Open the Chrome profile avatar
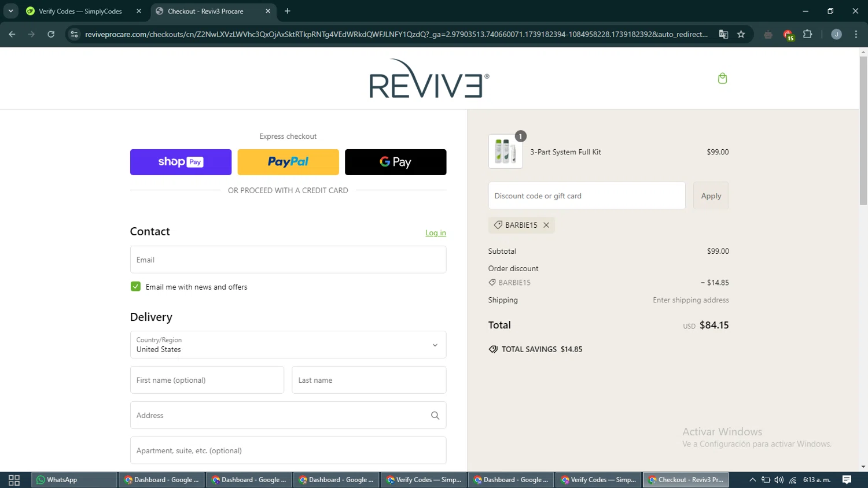Viewport: 868px width, 488px height. pyautogui.click(x=836, y=34)
